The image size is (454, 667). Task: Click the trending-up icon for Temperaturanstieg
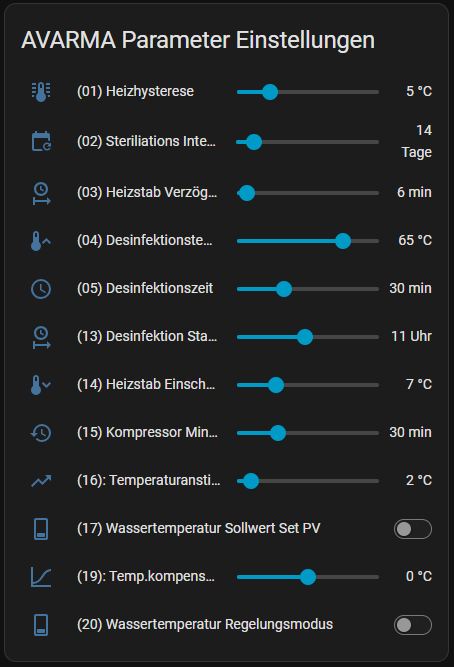(x=41, y=481)
